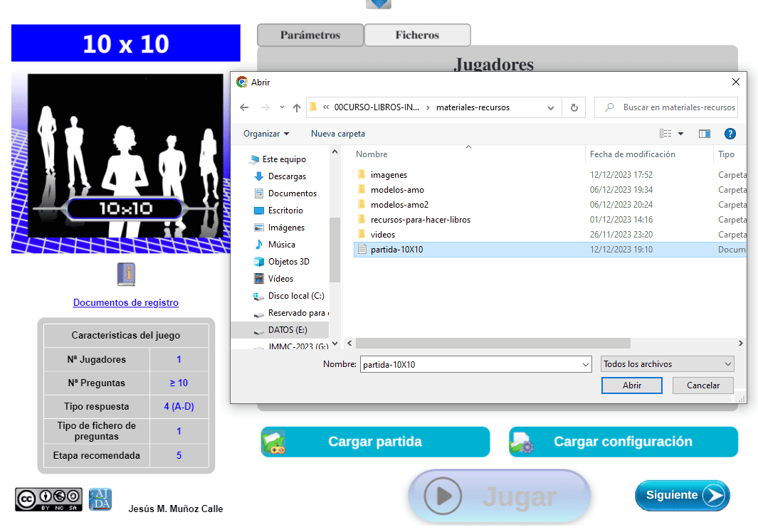The image size is (758, 532).
Task: Toggle the preview pane icon
Action: pyautogui.click(x=705, y=134)
